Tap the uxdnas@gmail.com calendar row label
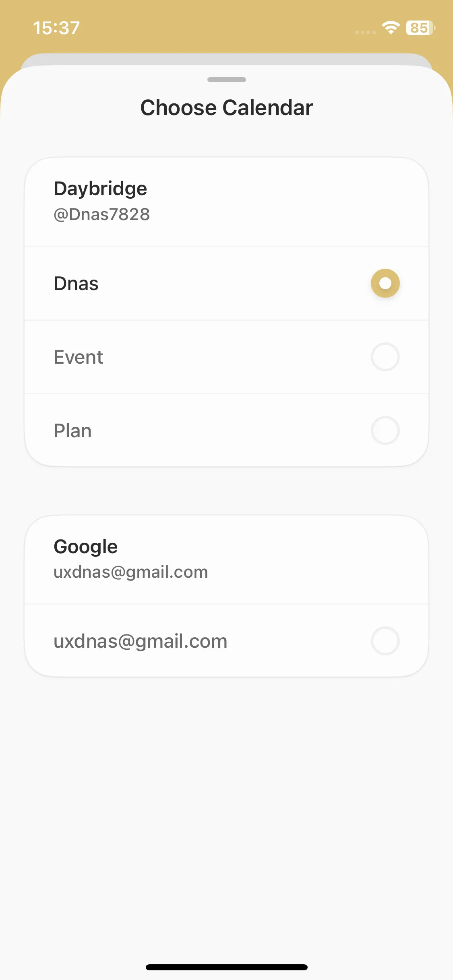The width and height of the screenshot is (453, 980). (x=141, y=641)
